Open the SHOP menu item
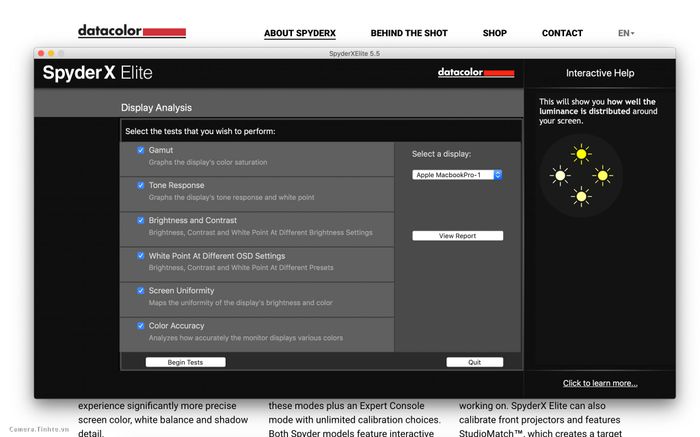 pyautogui.click(x=495, y=33)
